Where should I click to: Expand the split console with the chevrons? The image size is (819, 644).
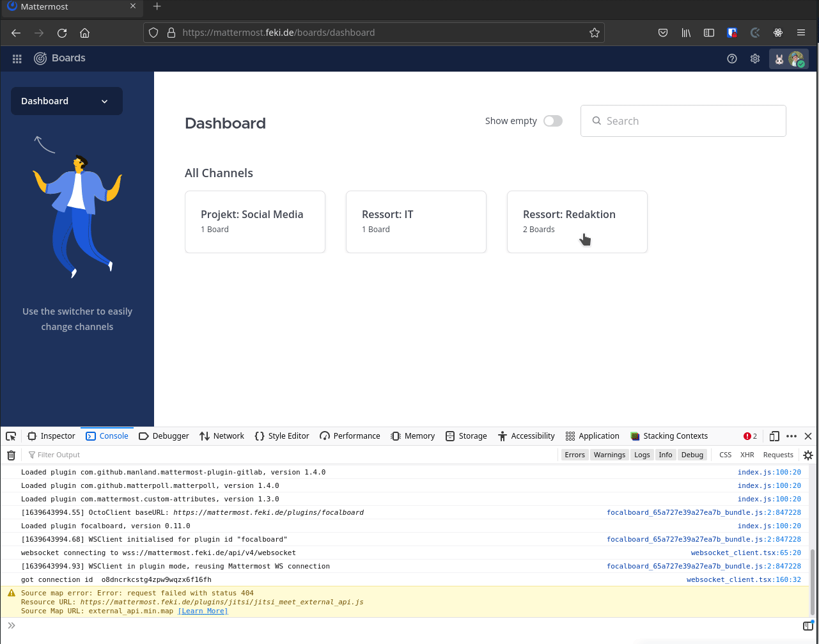[x=11, y=625]
